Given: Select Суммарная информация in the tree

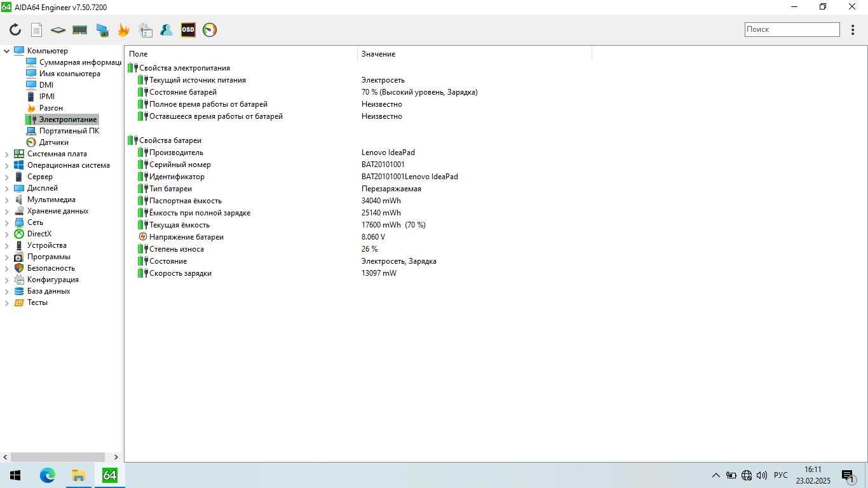Looking at the screenshot, I should pos(80,62).
